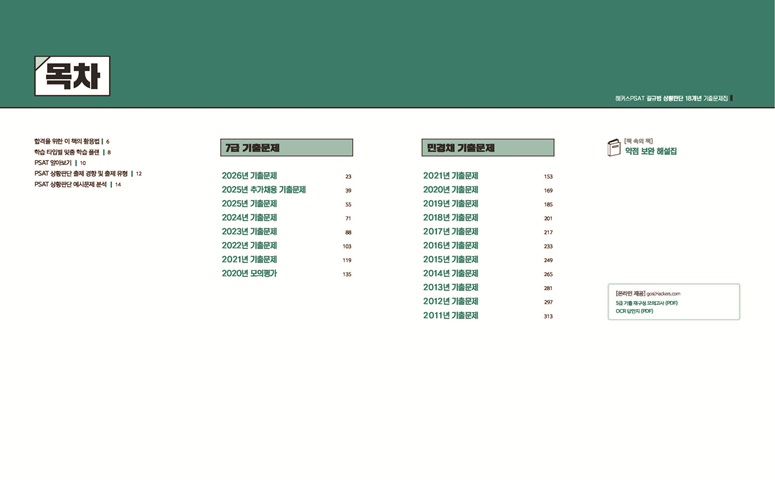Open the 2013년 기출문제 entry

(x=450, y=287)
